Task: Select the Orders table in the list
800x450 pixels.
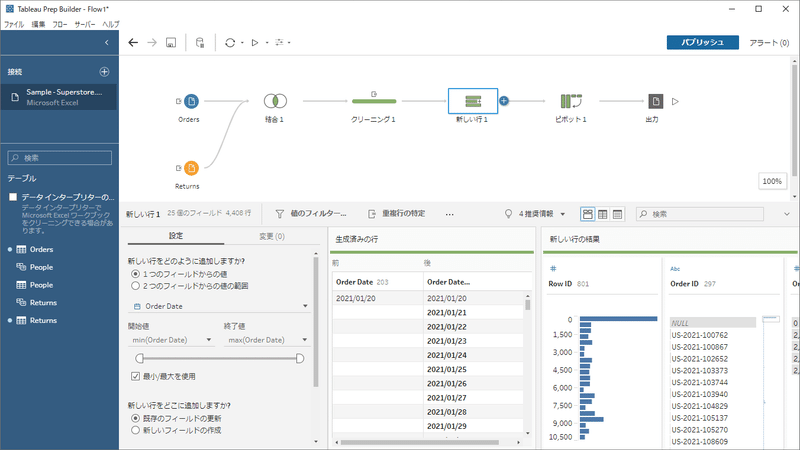Action: click(x=41, y=249)
